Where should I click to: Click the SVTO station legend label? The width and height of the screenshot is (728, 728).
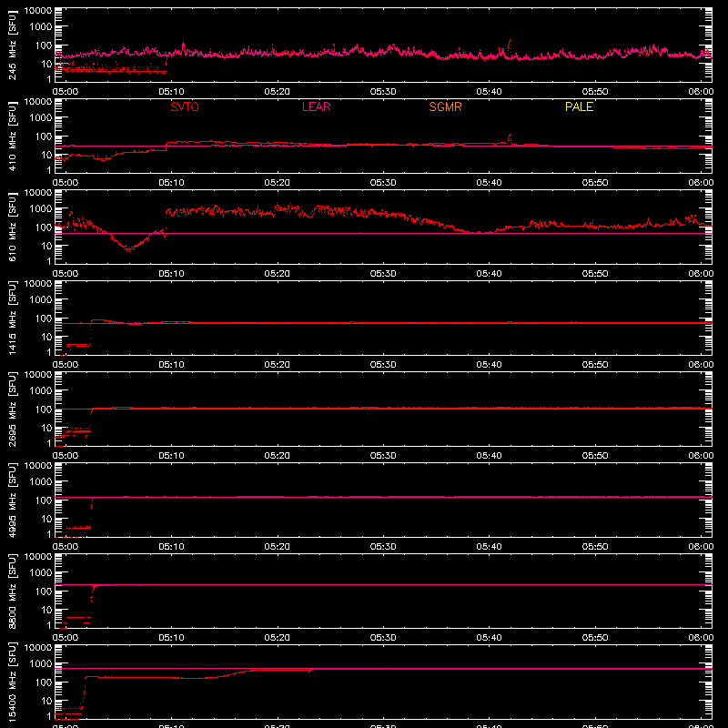tap(185, 106)
